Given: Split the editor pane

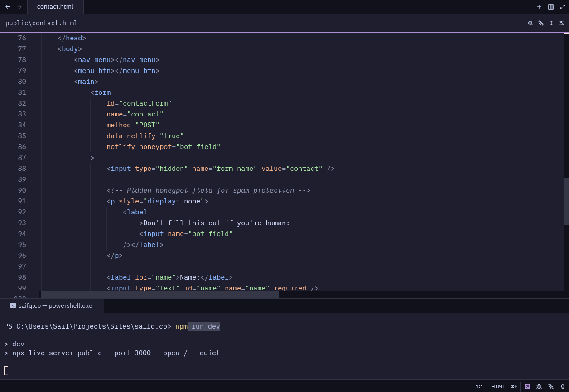Looking at the screenshot, I should tap(551, 7).
